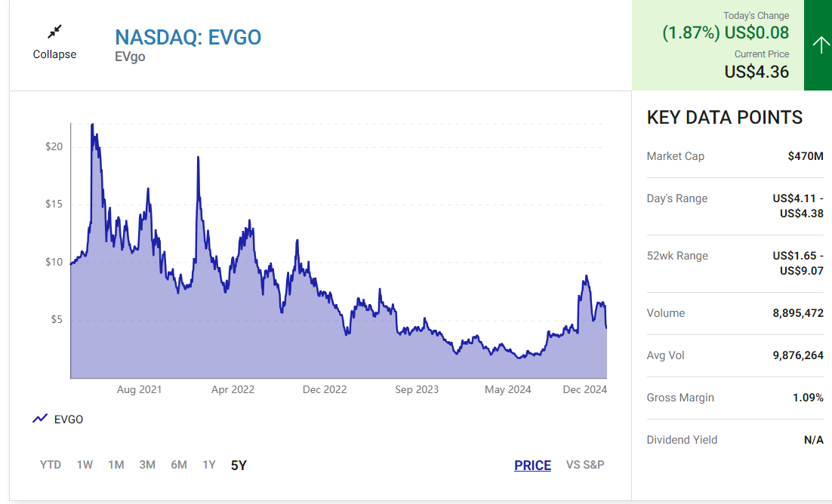Viewport: 832px width, 504px height.
Task: Click the green up-arrow price indicator
Action: point(821,45)
